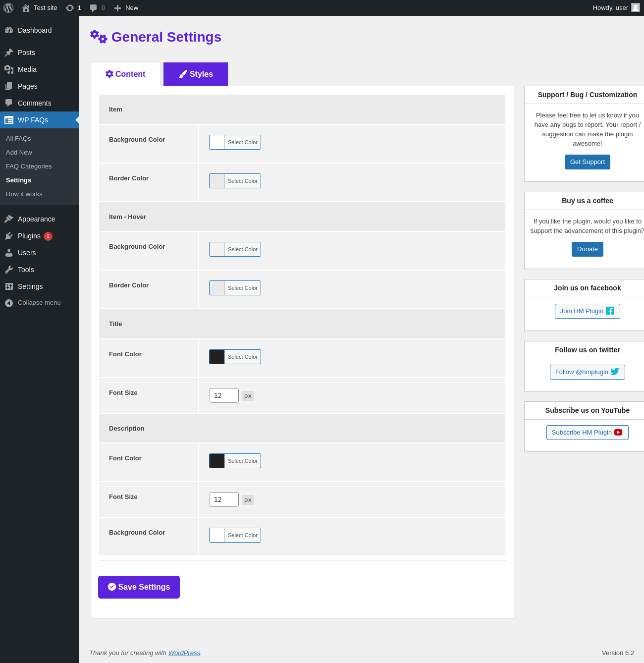The height and width of the screenshot is (663, 644).
Task: Click the New label in admin bar
Action: click(132, 8)
